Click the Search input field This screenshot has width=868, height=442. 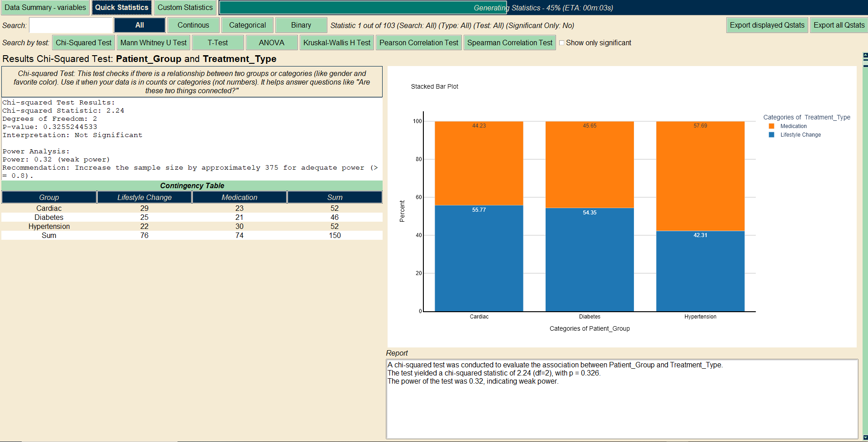pos(71,25)
